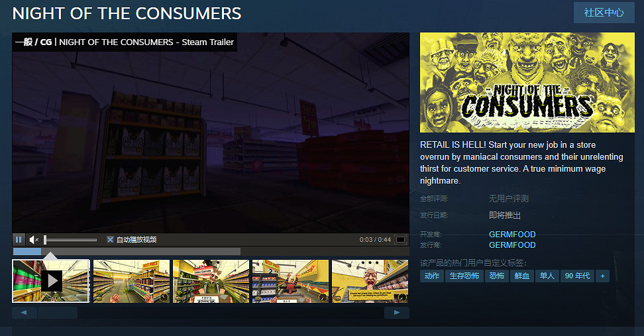Viewport: 644px width, 336px height.
Task: Select the fourth screenshot thumbnail
Action: click(290, 281)
